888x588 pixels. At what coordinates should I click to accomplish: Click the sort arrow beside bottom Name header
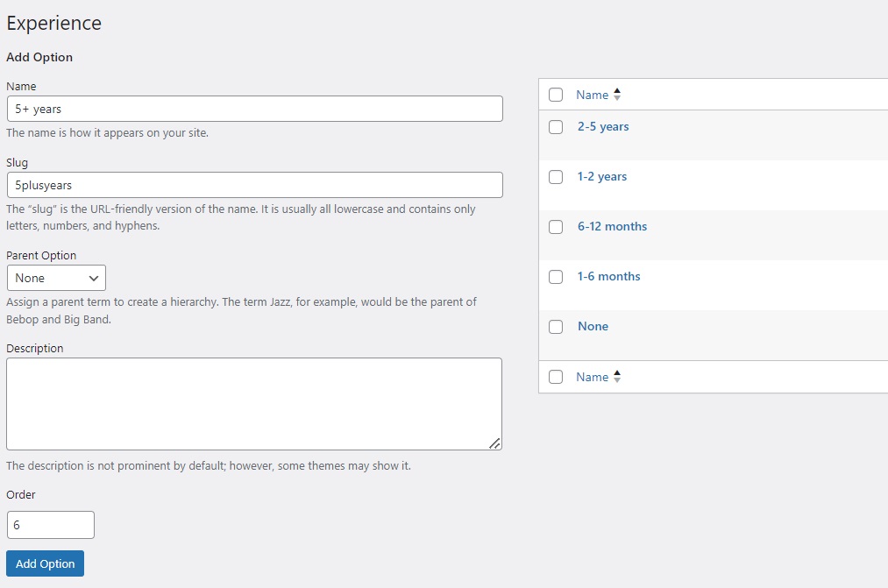click(616, 376)
